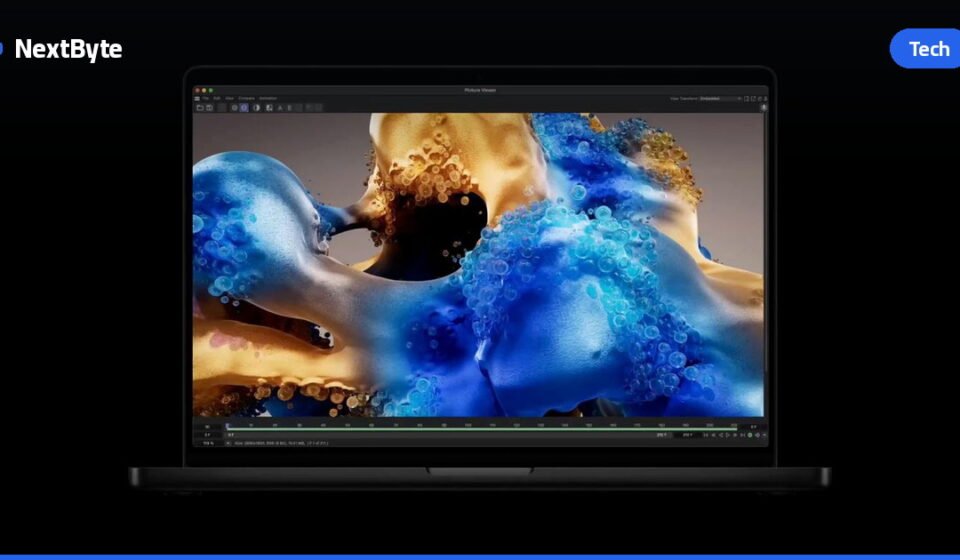
Task: Click the green preview range bar
Action: pos(481,429)
